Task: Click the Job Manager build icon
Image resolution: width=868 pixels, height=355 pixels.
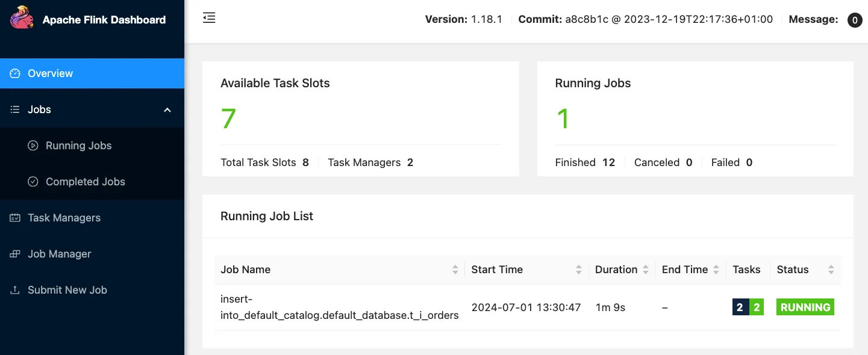Action: click(x=15, y=254)
